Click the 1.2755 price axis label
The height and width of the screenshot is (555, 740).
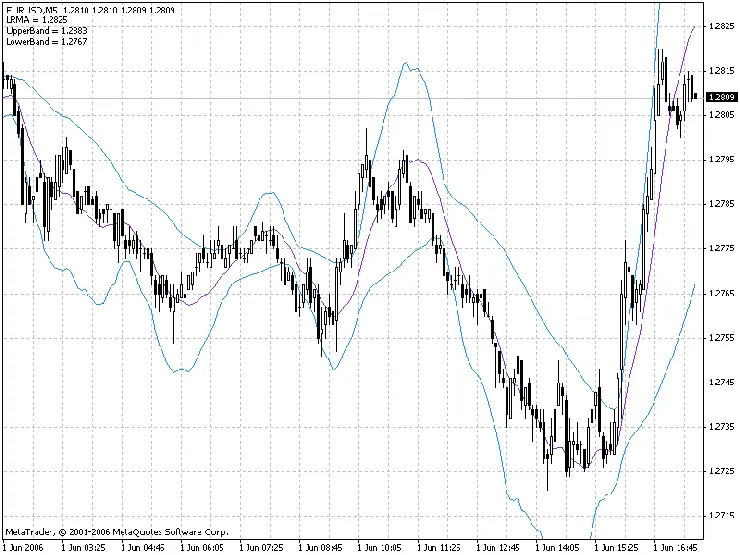coord(721,337)
